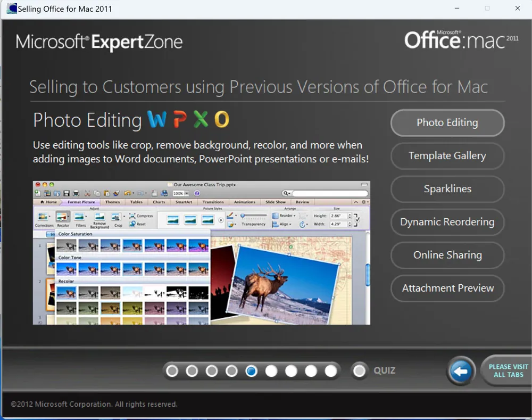Click the purple Help question mark icon
The height and width of the screenshot is (420, 532).
[x=197, y=193]
